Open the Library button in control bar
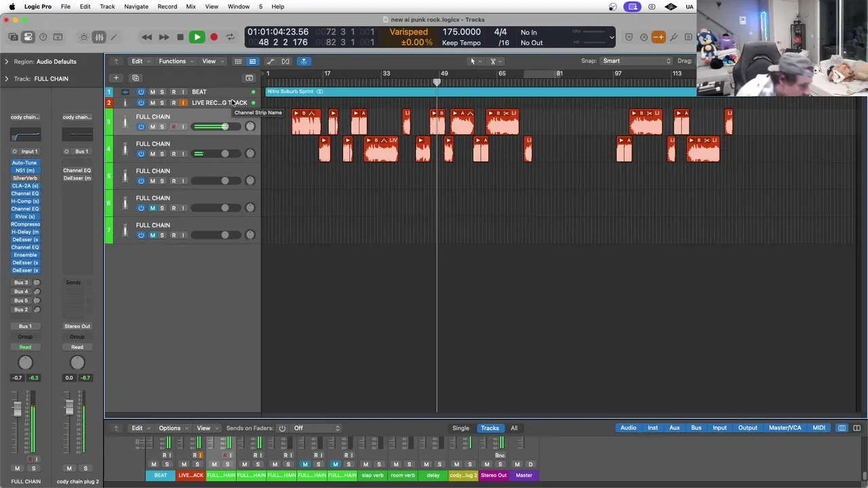The image size is (868, 488). pyautogui.click(x=14, y=37)
